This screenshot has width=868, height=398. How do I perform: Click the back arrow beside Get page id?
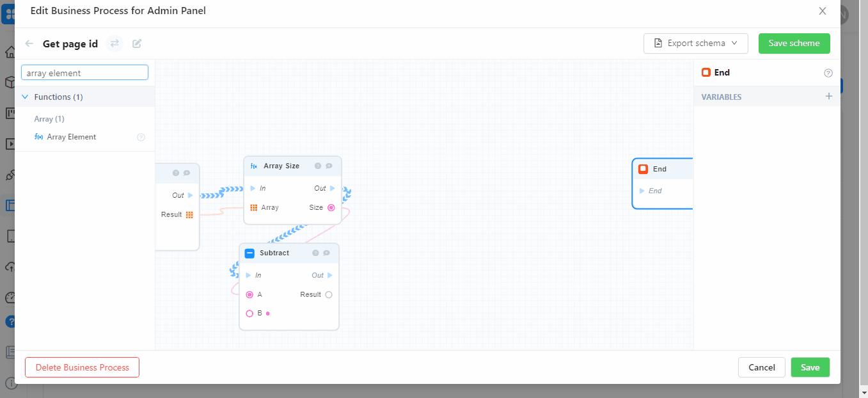(x=29, y=44)
